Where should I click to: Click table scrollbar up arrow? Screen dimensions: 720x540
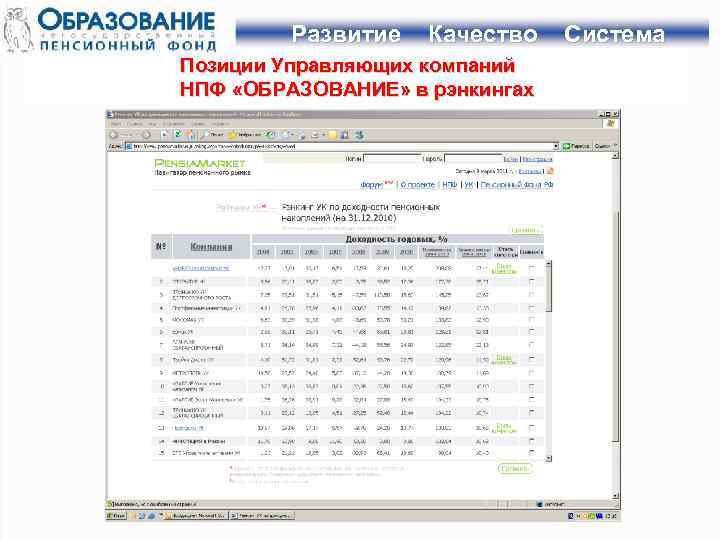pos(549,264)
